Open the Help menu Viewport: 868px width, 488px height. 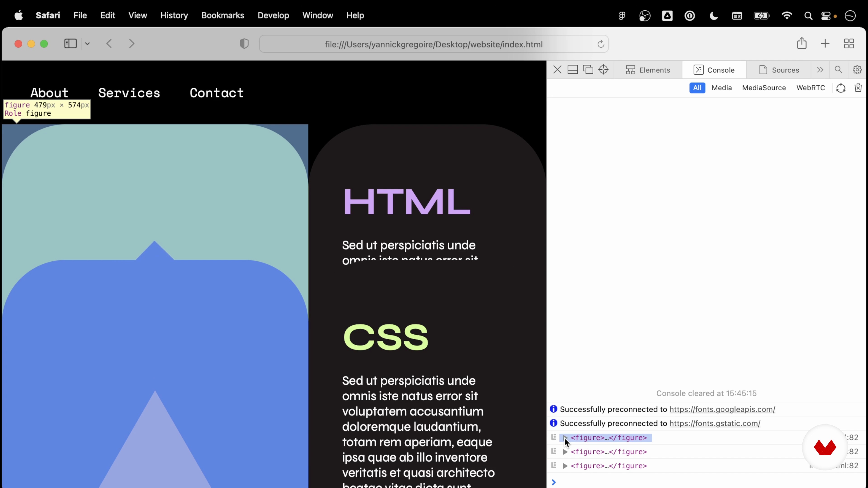355,15
